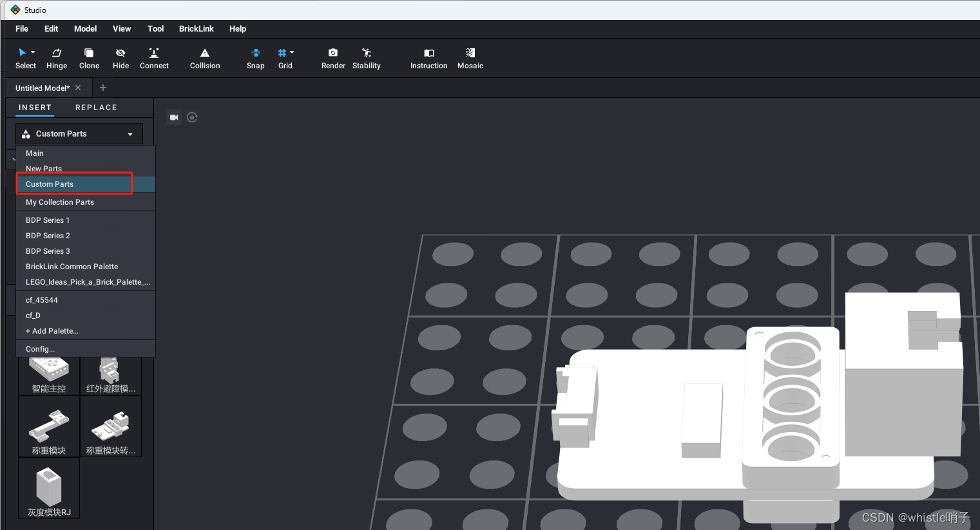This screenshot has width=980, height=530.
Task: Switch to the Untitled Model tab
Action: pos(43,88)
